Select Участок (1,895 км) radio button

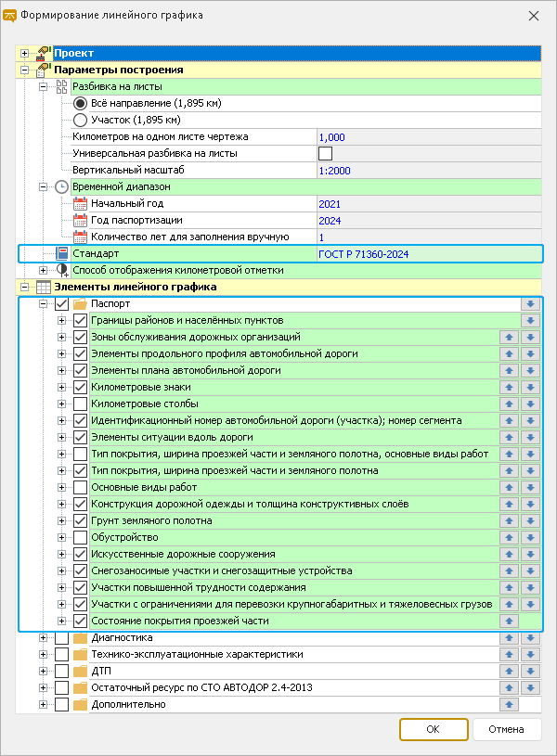pyautogui.click(x=80, y=120)
